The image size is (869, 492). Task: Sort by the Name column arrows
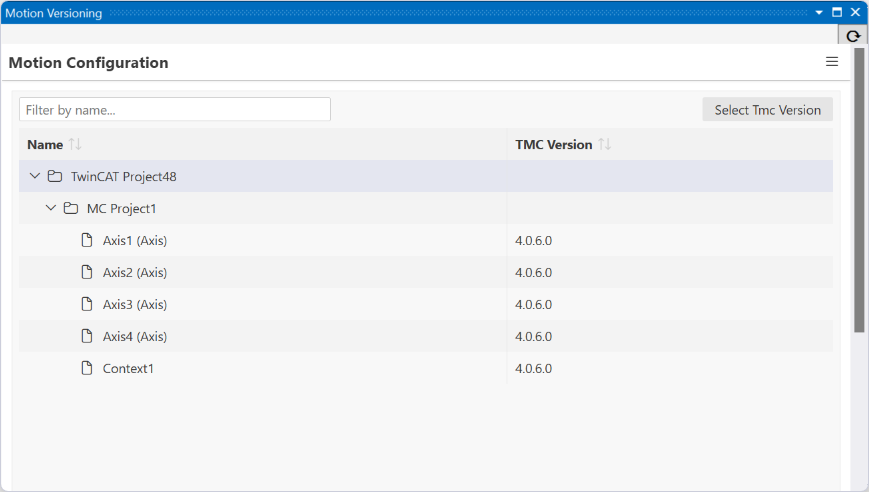(x=75, y=145)
